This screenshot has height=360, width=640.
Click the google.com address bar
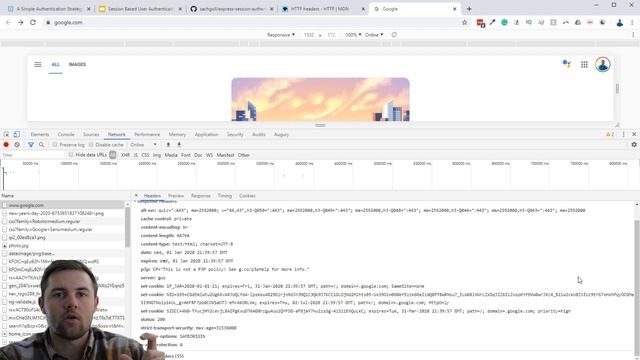tap(253, 22)
